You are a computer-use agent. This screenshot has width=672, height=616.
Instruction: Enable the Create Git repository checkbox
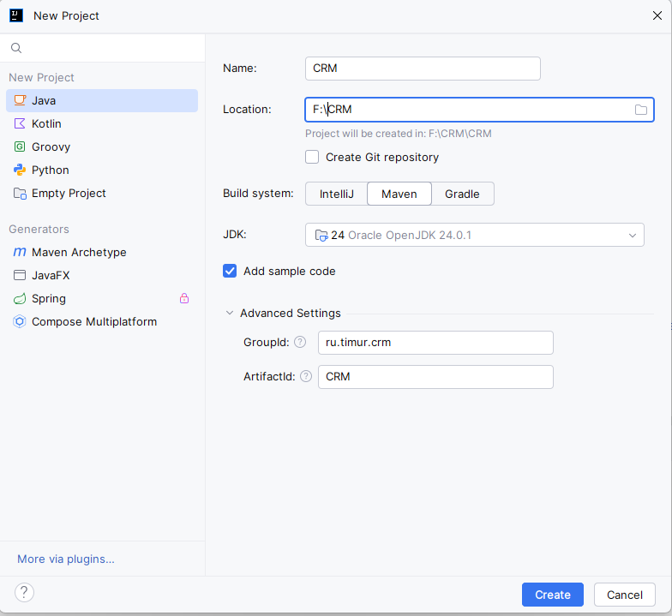[313, 158]
